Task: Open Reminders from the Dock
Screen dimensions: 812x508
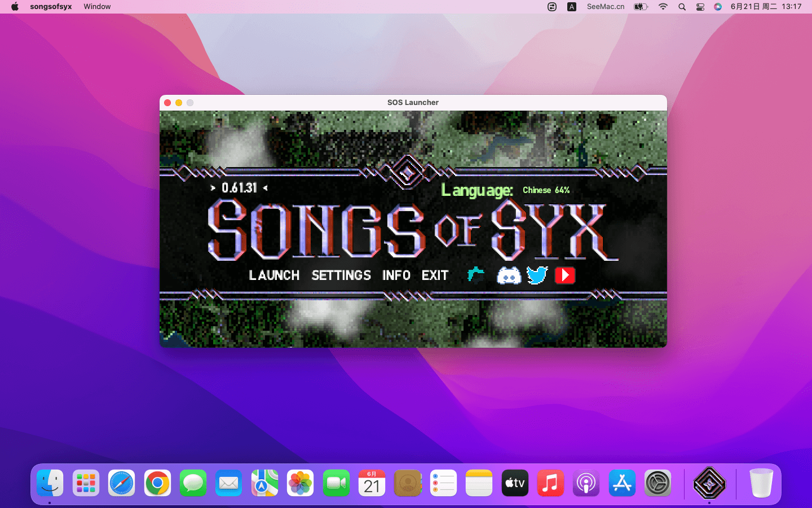Action: [443, 483]
